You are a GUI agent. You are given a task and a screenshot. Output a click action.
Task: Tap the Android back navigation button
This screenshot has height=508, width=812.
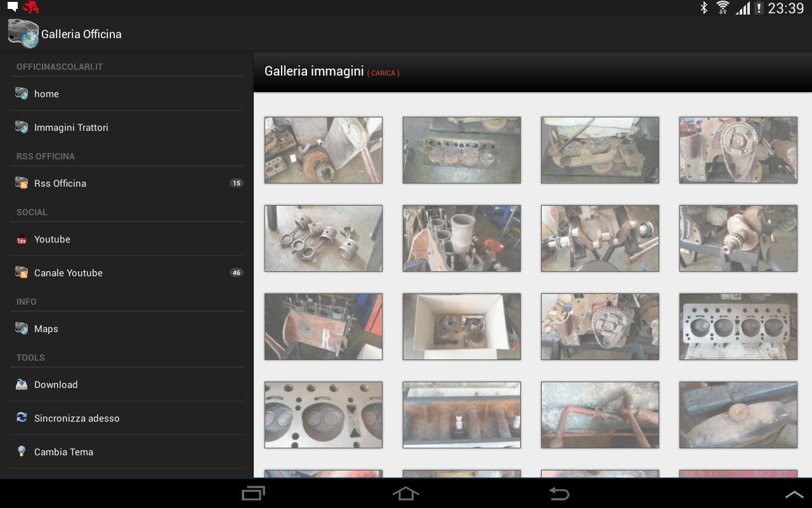coord(558,493)
